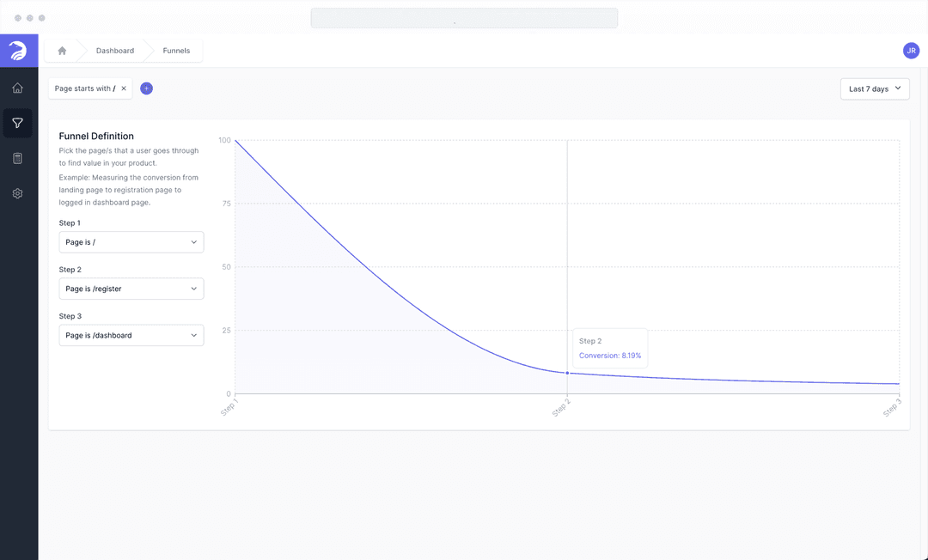928x560 pixels.
Task: Click the swallow logo at top left
Action: (x=17, y=50)
